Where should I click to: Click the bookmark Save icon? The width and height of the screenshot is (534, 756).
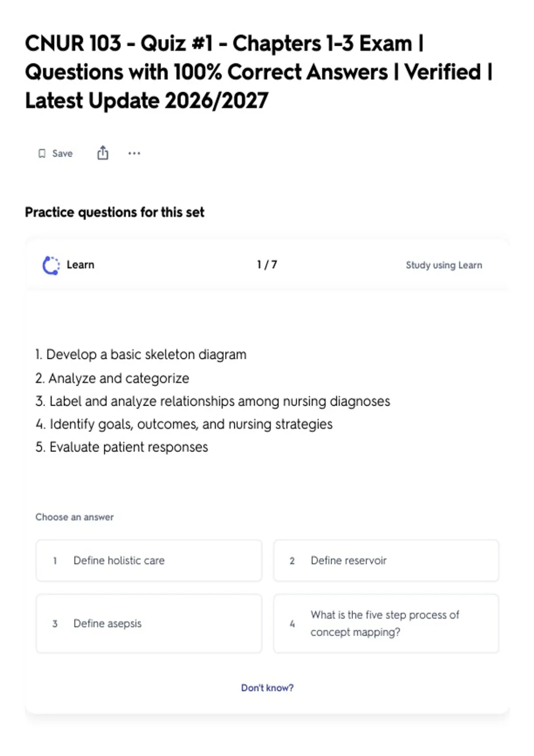[x=42, y=153]
